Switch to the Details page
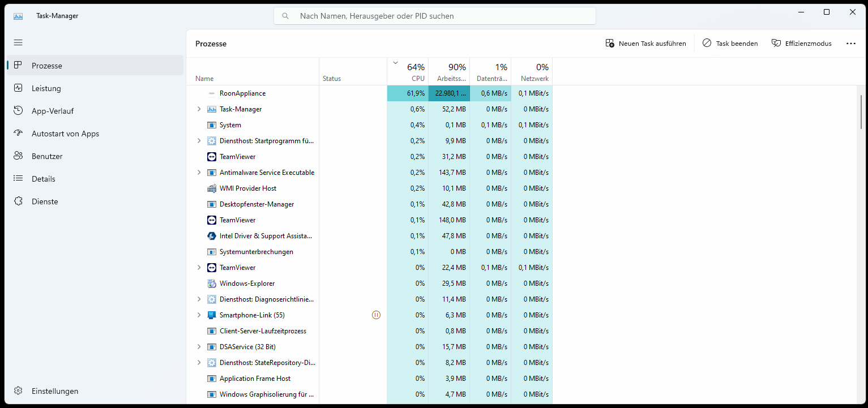Image resolution: width=868 pixels, height=408 pixels. (44, 179)
